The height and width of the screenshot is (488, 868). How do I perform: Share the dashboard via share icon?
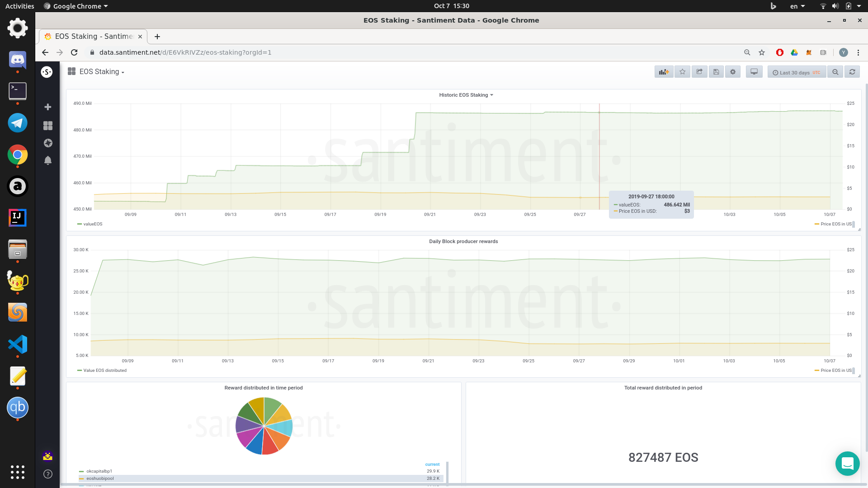pos(699,72)
